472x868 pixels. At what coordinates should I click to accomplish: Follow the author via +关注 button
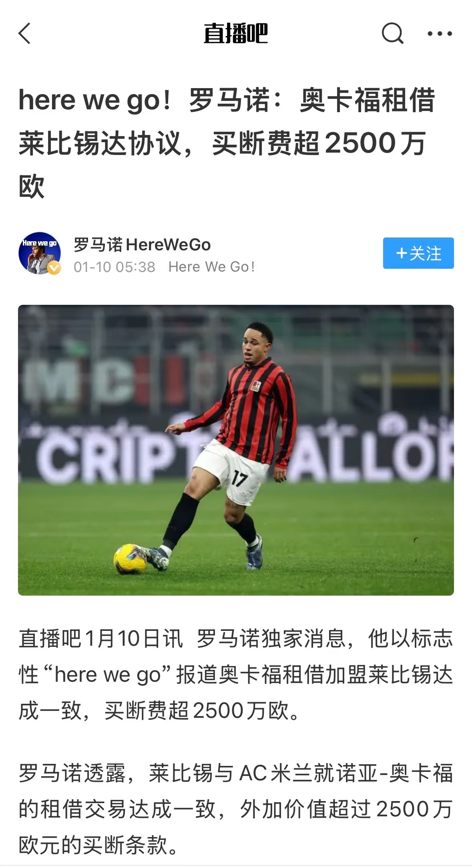418,253
